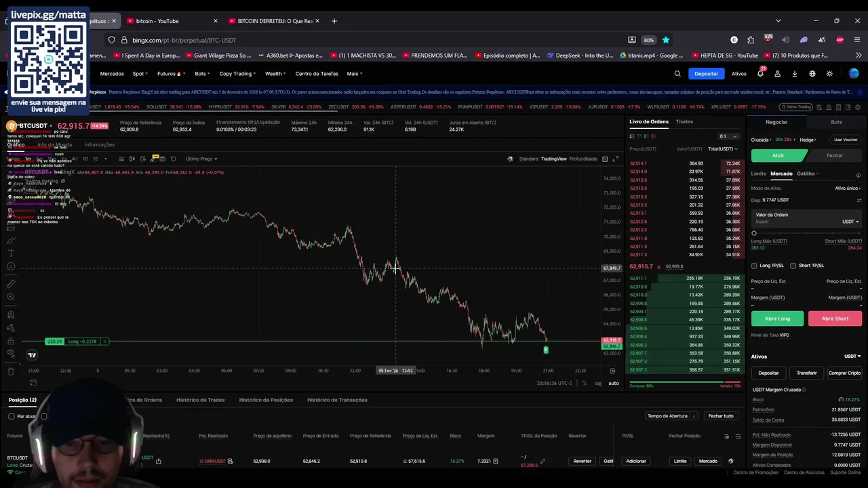Click the Usar Voucher button
This screenshot has width=868, height=488.
tap(846, 140)
